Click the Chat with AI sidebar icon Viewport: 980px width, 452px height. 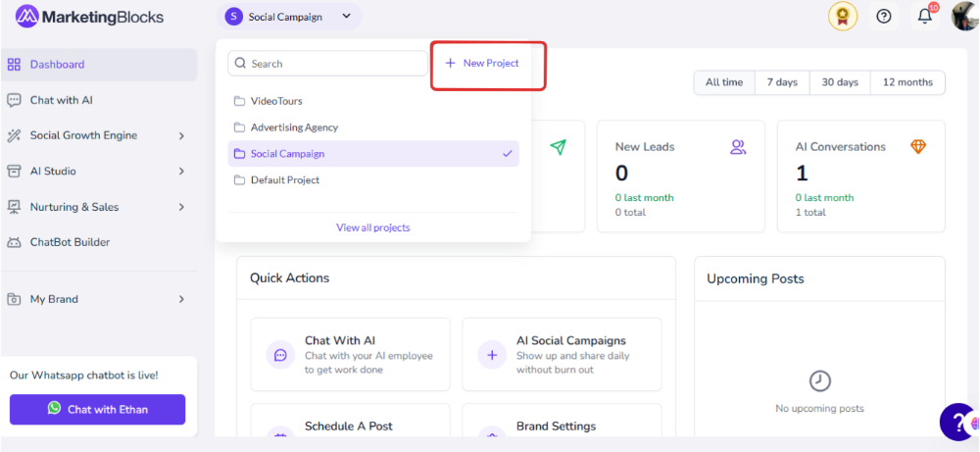(14, 100)
